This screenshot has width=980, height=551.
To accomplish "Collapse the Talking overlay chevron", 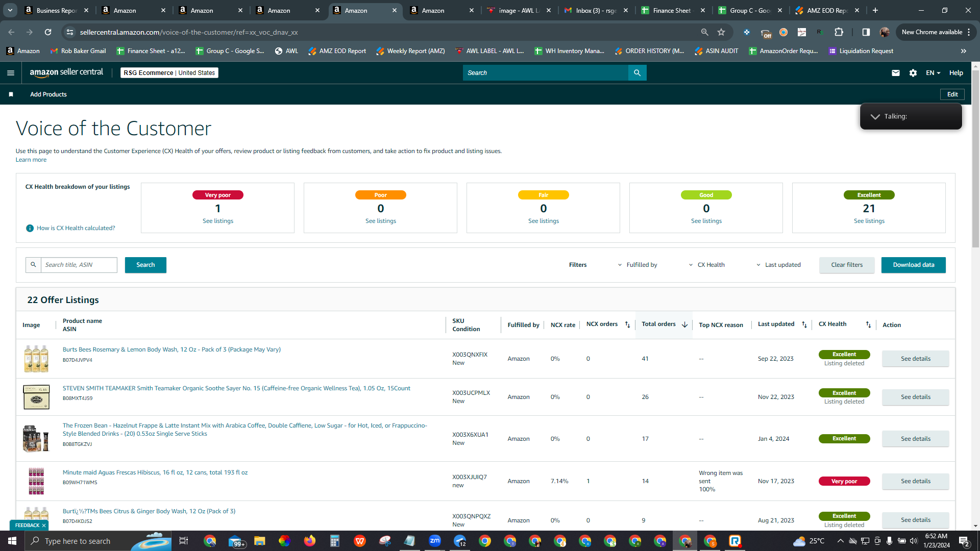I will 875,117.
